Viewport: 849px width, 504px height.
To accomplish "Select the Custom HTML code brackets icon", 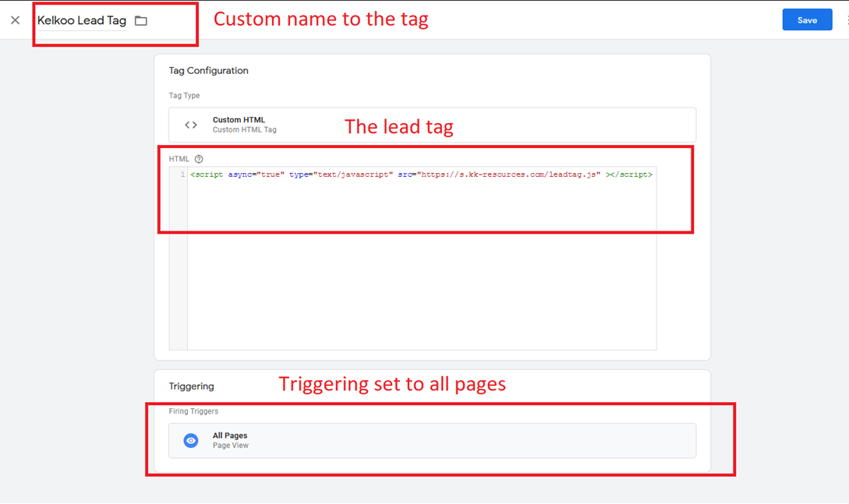I will click(191, 125).
